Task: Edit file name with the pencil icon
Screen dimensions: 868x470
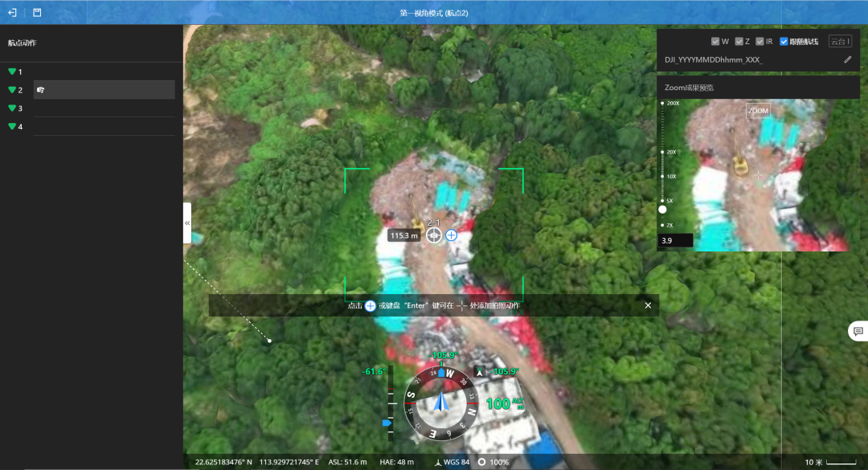Action: coord(847,59)
